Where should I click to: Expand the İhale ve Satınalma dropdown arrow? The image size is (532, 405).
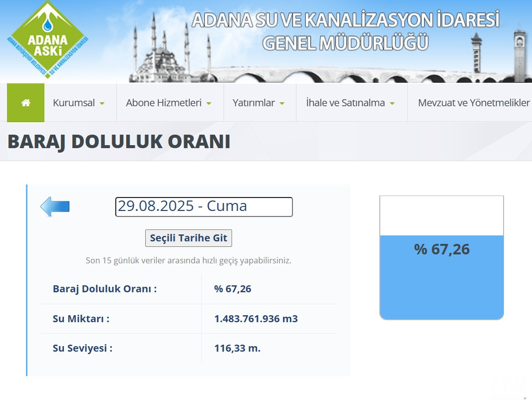(x=392, y=103)
